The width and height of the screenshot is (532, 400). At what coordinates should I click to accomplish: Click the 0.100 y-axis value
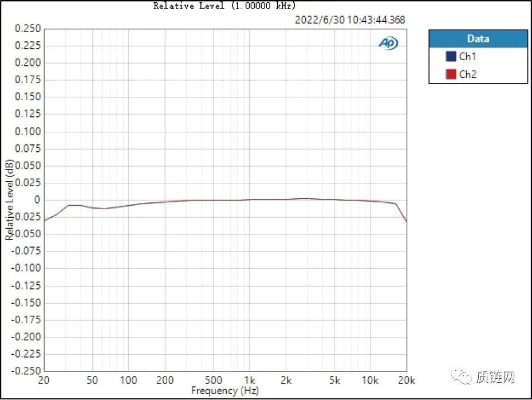pos(27,131)
